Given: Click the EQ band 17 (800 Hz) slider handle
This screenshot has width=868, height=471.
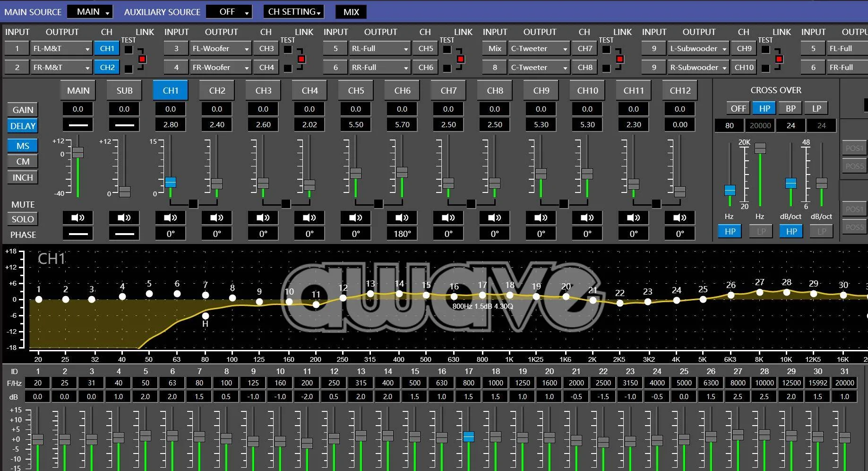Looking at the screenshot, I should tap(469, 436).
